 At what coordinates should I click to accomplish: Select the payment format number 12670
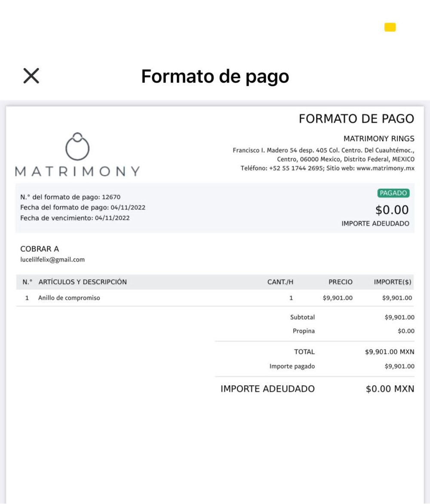(x=111, y=197)
